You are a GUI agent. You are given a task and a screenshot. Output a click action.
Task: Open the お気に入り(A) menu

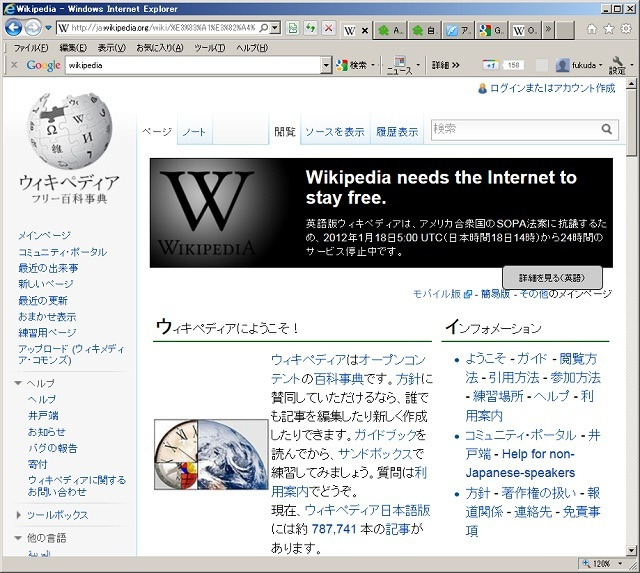160,48
